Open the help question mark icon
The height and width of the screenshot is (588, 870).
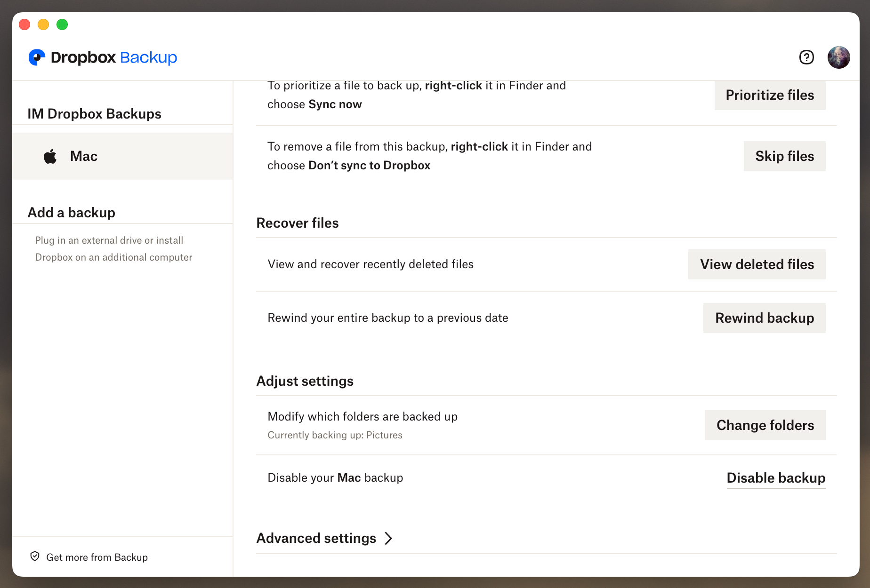(x=806, y=57)
